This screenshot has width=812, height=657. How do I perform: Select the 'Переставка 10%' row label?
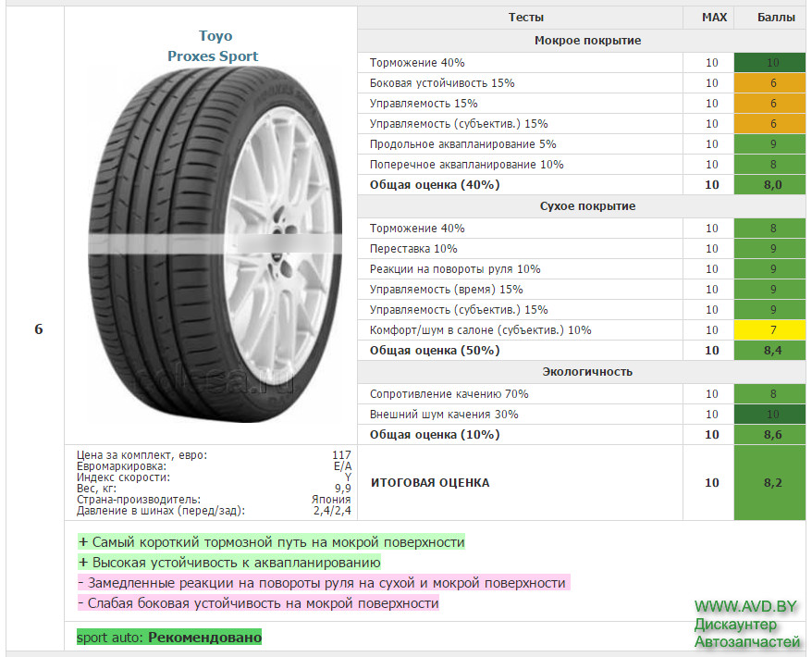click(x=413, y=249)
